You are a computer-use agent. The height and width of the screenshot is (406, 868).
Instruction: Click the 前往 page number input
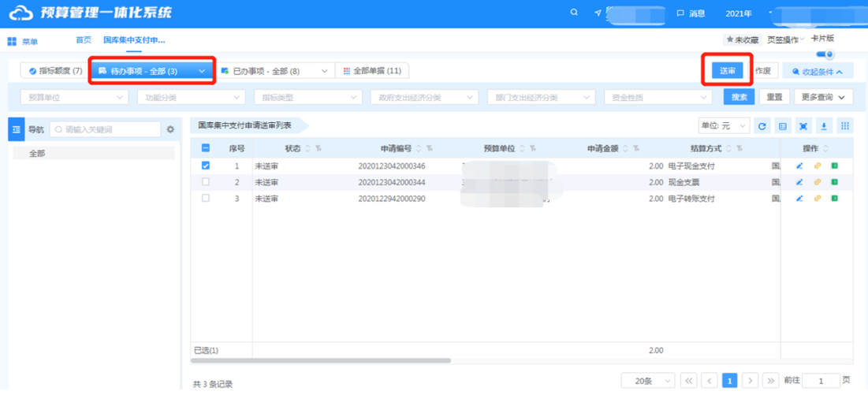(821, 381)
